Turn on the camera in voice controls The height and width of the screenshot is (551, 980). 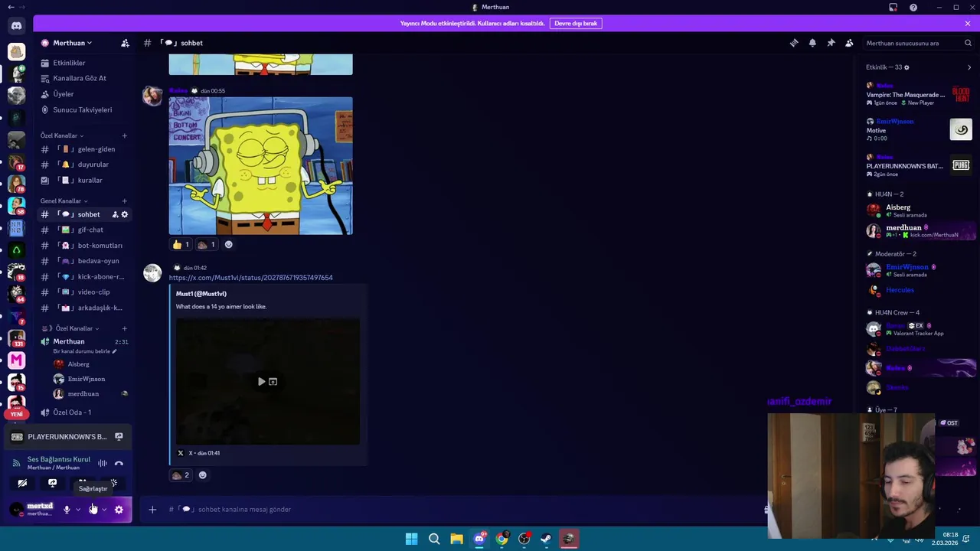22,483
